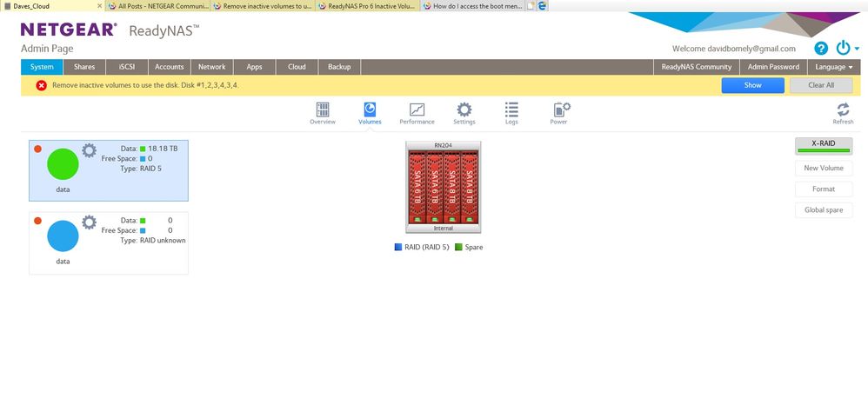Image resolution: width=868 pixels, height=398 pixels.
Task: Click the Format button
Action: click(x=824, y=189)
